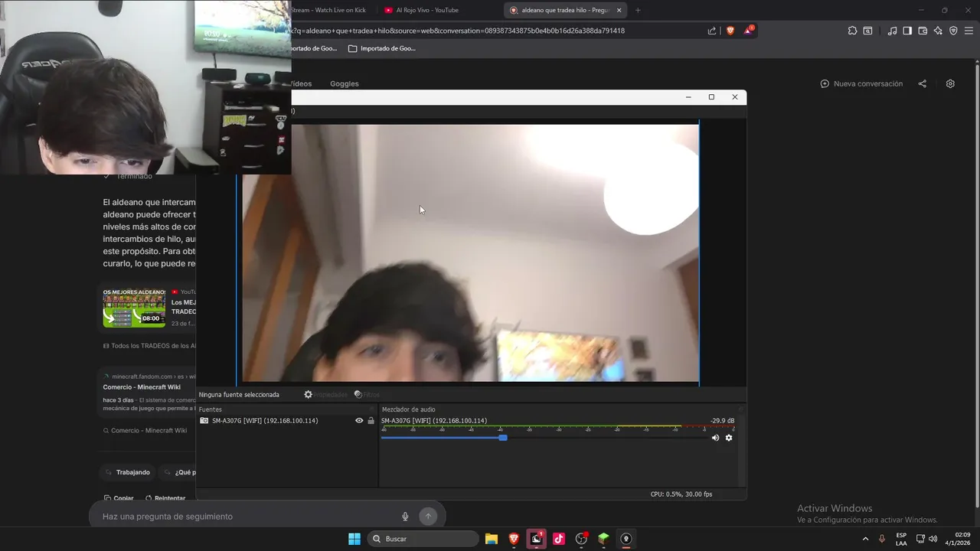Image resolution: width=980 pixels, height=551 pixels.
Task: Click the Brave Shields lion icon
Action: [x=730, y=31]
